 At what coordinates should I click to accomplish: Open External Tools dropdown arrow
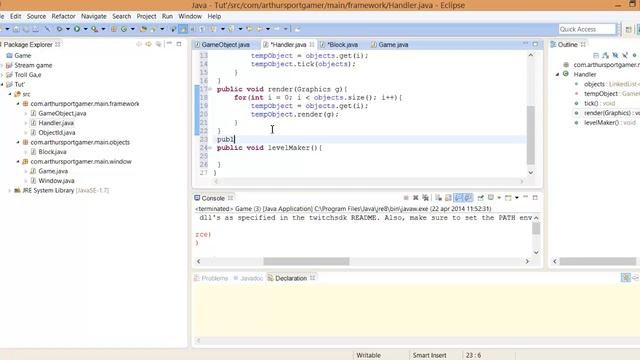tap(103, 29)
